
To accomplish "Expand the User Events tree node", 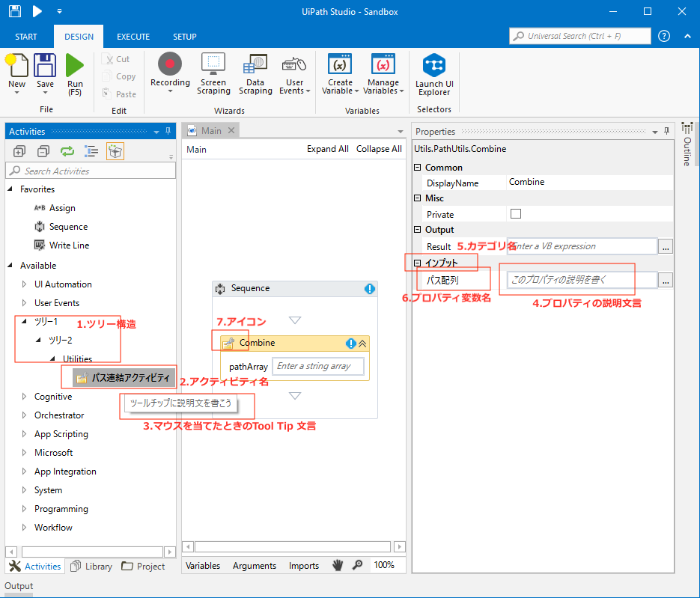I will [24, 303].
